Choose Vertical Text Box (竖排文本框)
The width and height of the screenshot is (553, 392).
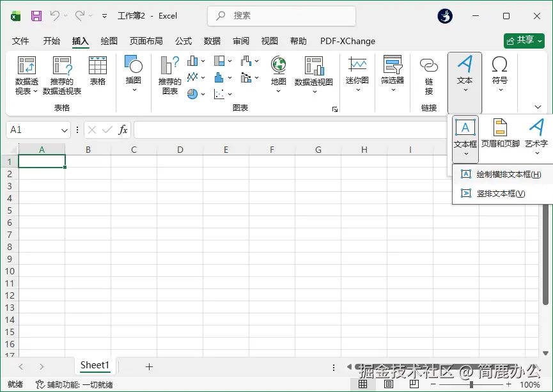click(502, 193)
